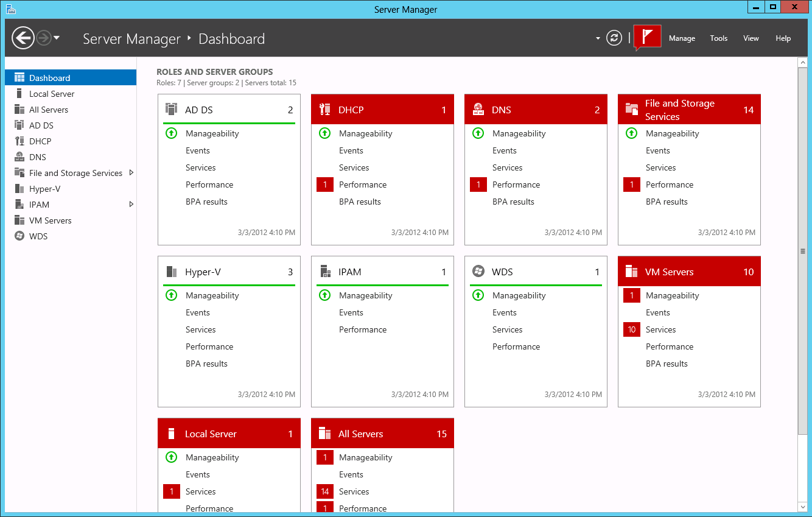Image resolution: width=812 pixels, height=517 pixels.
Task: Open Events in the AD DS tile
Action: point(197,150)
